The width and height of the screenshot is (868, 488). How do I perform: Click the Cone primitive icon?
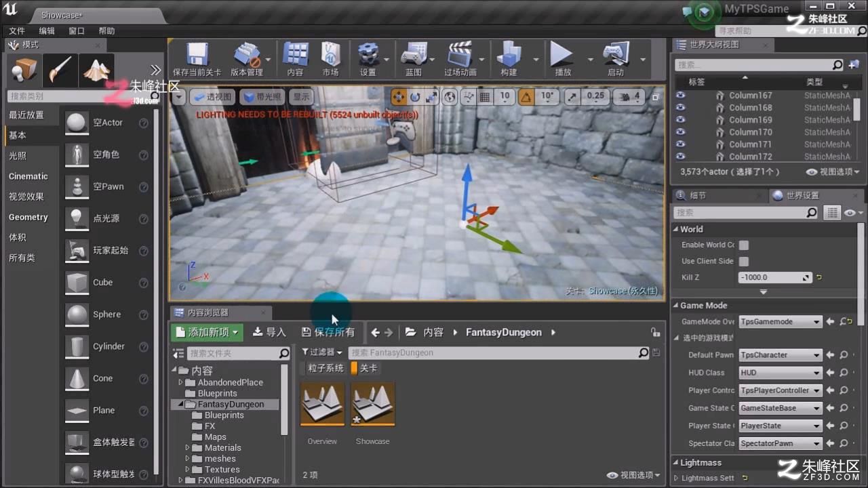(x=77, y=378)
